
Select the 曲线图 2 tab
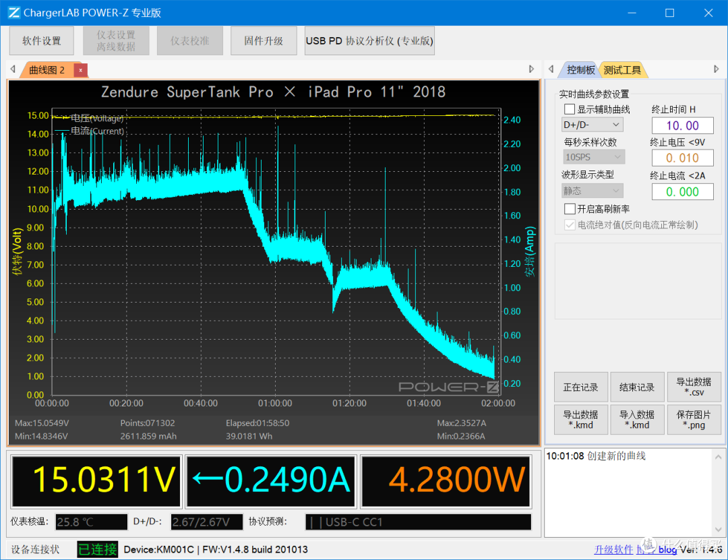tap(47, 70)
